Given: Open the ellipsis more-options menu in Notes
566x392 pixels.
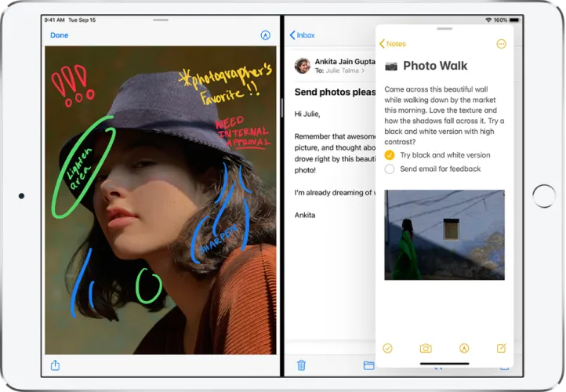Looking at the screenshot, I should tap(502, 44).
